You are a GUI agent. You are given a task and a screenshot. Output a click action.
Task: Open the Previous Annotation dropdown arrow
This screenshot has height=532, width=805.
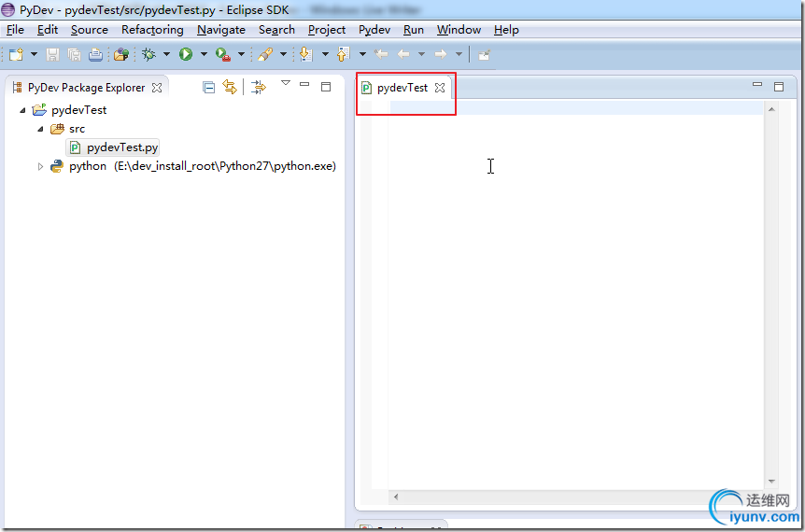362,54
